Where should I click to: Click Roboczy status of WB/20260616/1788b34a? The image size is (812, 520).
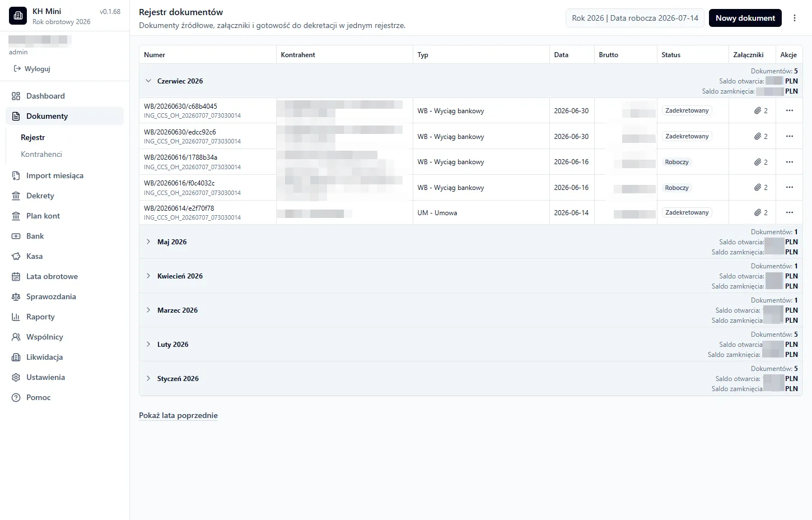click(676, 162)
